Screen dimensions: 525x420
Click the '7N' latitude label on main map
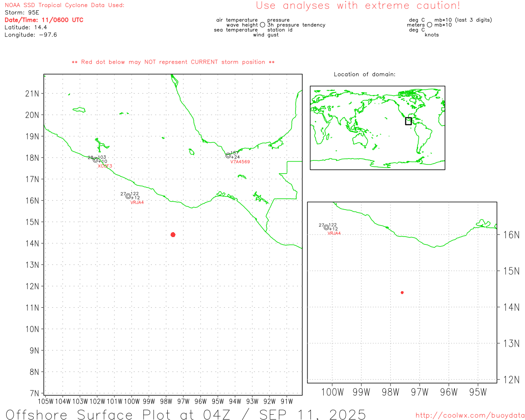[x=34, y=393]
